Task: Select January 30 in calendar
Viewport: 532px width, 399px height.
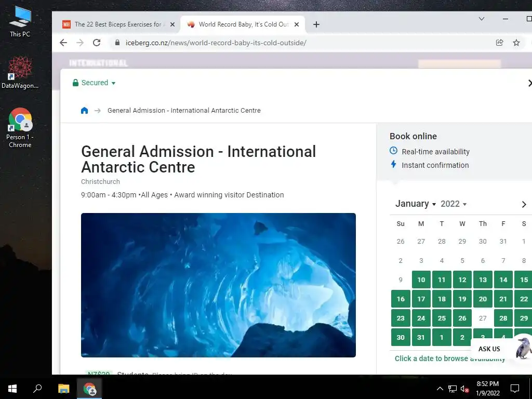Action: click(401, 337)
